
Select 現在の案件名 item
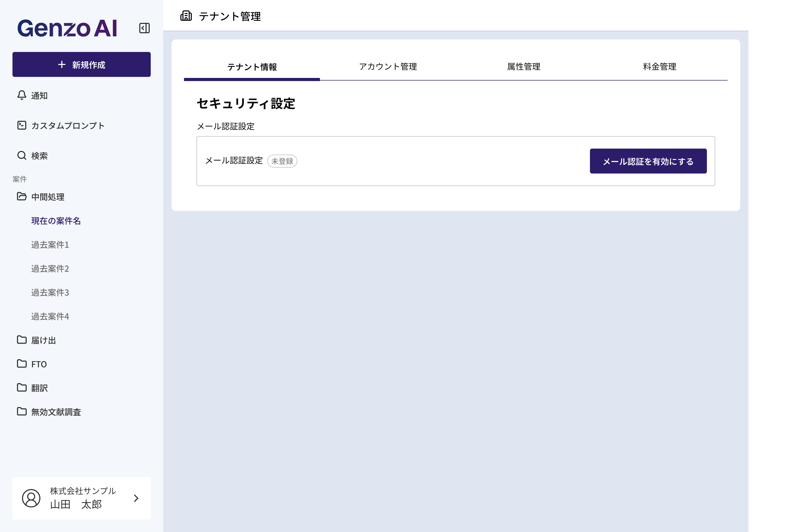56,221
